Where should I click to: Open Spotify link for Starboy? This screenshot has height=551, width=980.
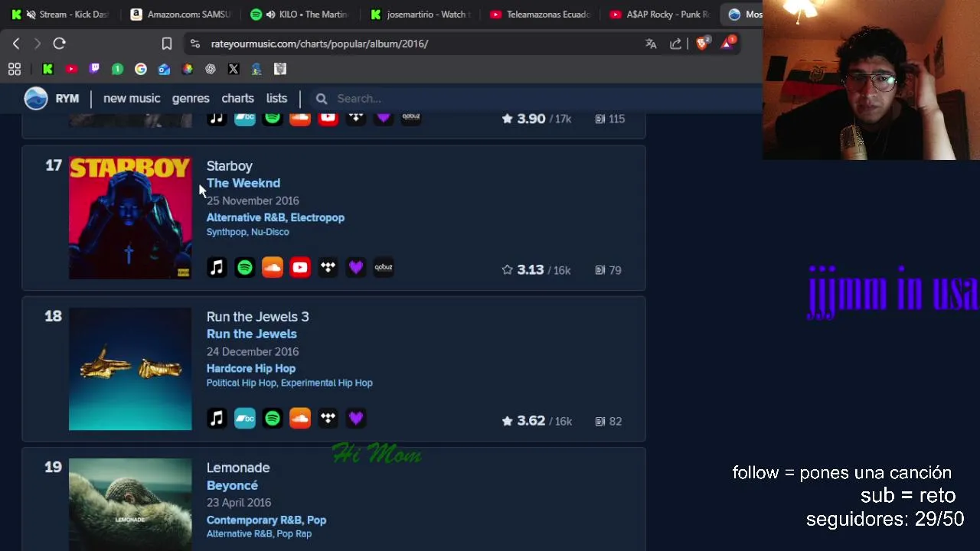(245, 267)
